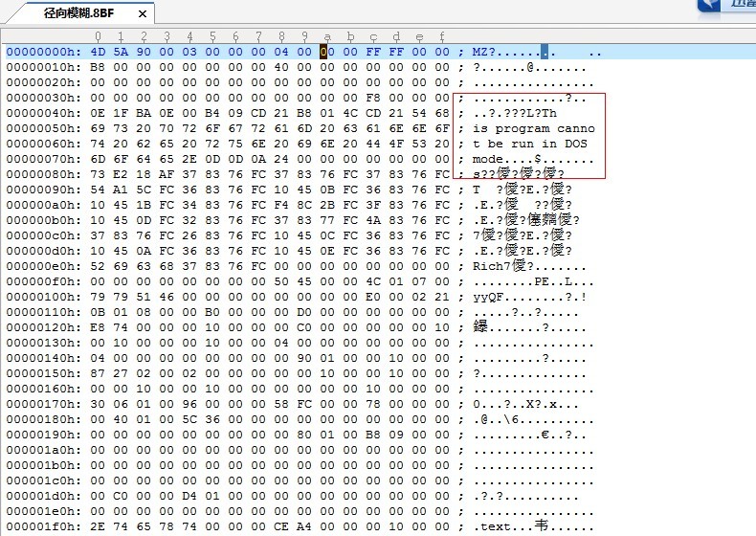Click offset 00000090h row label
Screen dimensions: 756x536
[x=44, y=190]
